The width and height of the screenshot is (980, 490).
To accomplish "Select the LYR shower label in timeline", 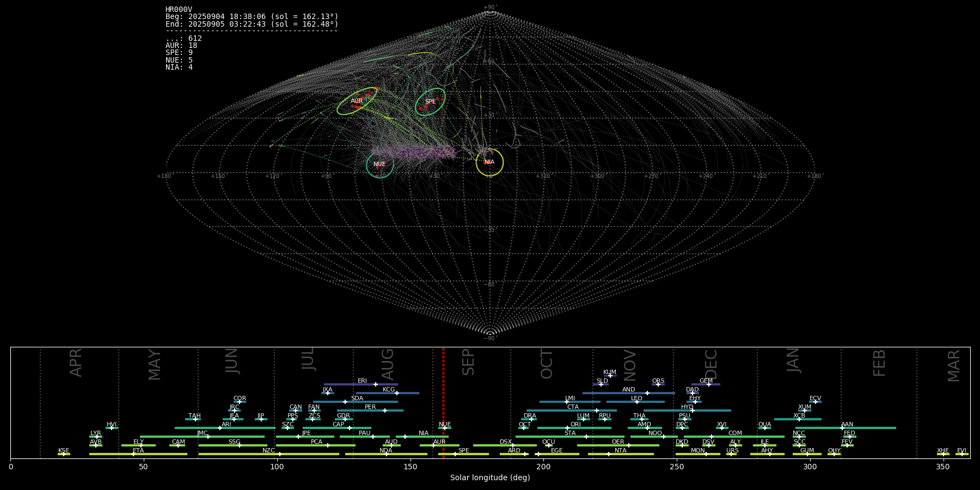I will [x=95, y=433].
